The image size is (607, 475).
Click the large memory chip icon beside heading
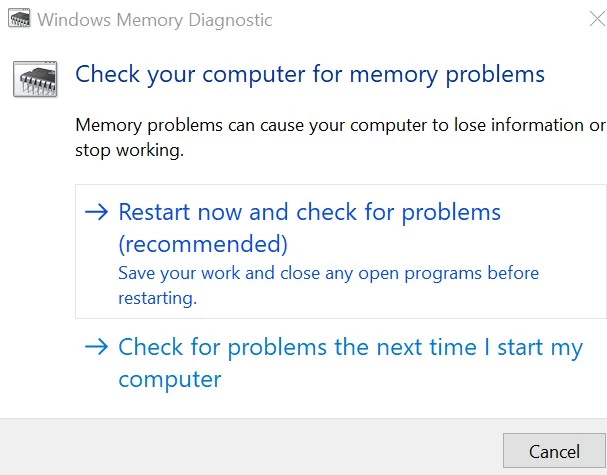click(x=35, y=79)
